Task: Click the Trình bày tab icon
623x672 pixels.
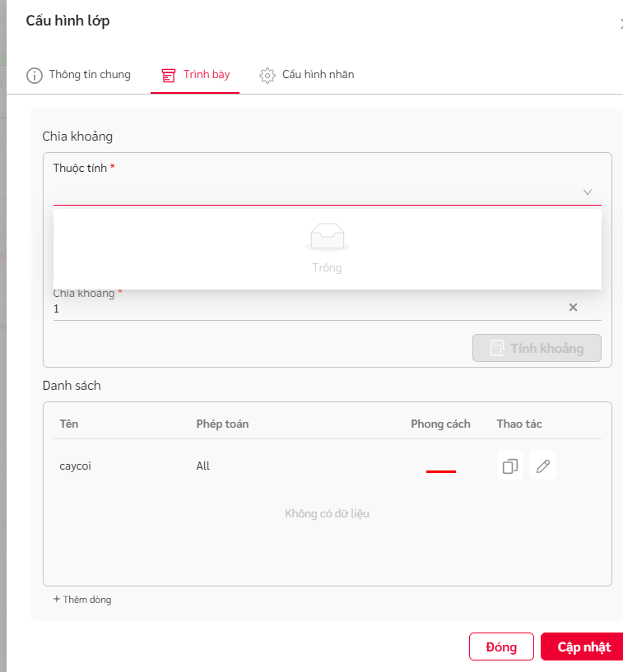Action: click(x=169, y=76)
